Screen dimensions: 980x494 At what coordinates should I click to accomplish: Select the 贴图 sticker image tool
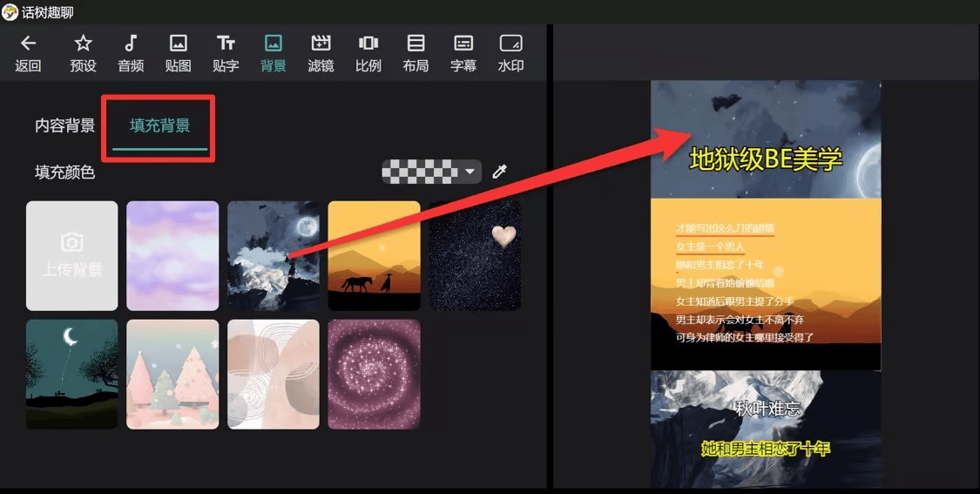click(178, 44)
